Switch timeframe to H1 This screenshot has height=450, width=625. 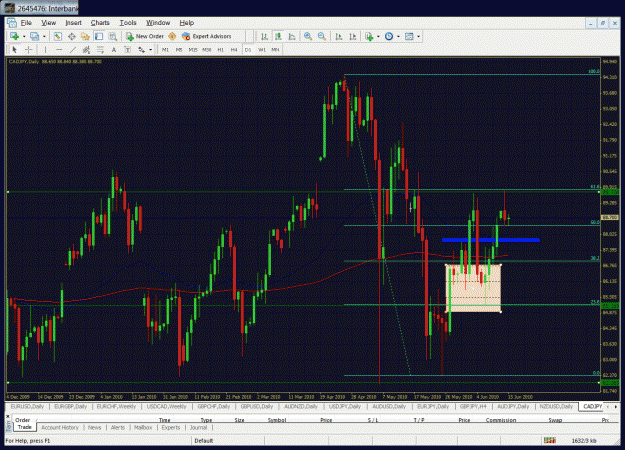pyautogui.click(x=220, y=49)
